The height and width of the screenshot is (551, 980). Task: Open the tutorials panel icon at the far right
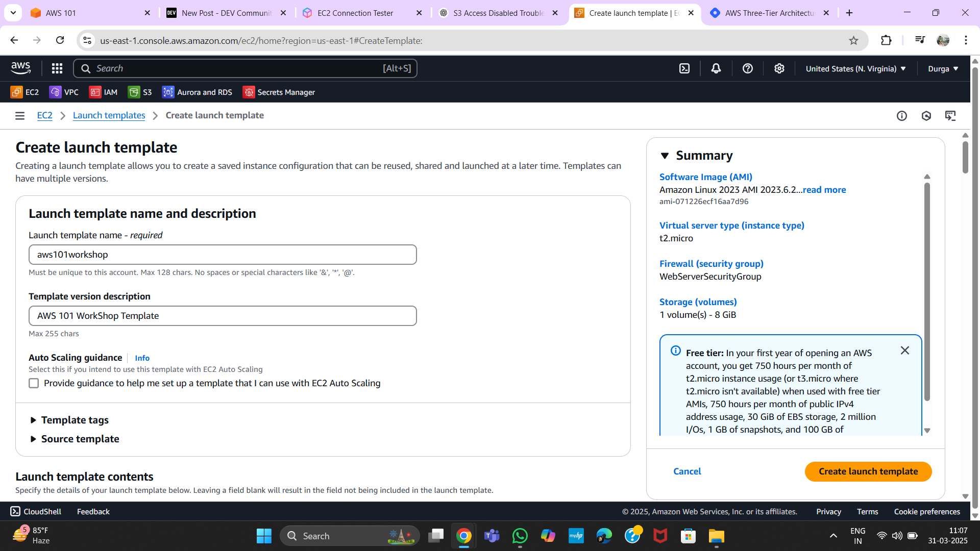coord(950,116)
